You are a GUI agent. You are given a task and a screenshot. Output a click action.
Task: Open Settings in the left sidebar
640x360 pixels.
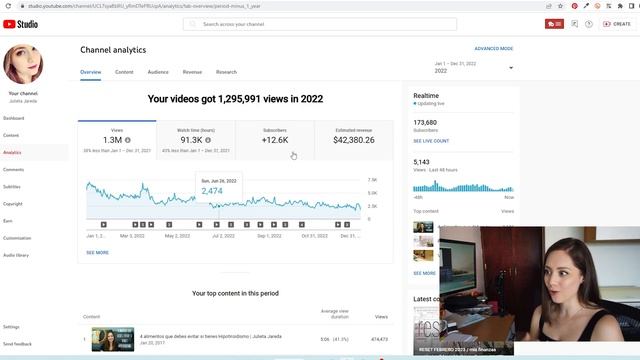(x=11, y=327)
